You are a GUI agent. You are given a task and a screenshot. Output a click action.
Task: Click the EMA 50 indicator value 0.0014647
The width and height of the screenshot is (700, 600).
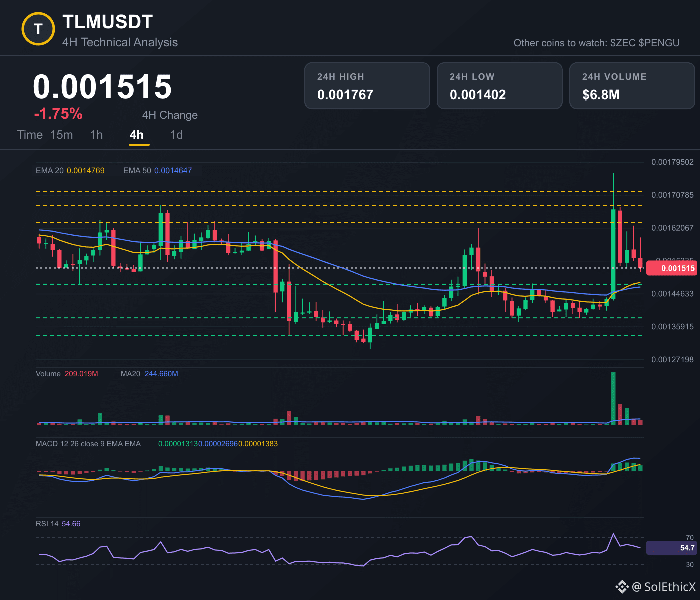(x=173, y=171)
